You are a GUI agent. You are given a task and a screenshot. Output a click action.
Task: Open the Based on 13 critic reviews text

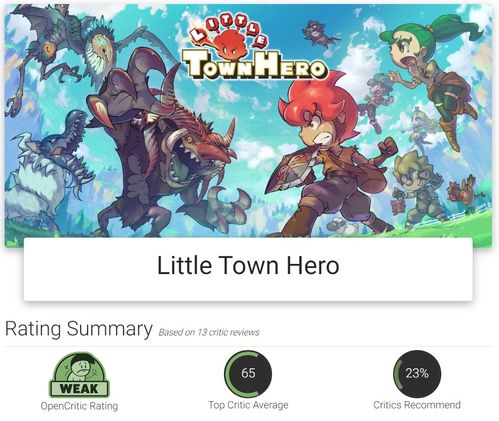click(209, 332)
